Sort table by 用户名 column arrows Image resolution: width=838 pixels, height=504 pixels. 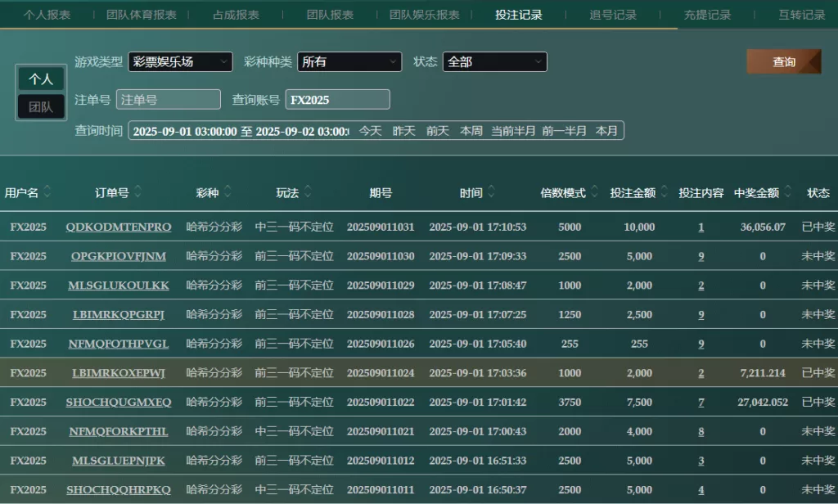point(47,192)
